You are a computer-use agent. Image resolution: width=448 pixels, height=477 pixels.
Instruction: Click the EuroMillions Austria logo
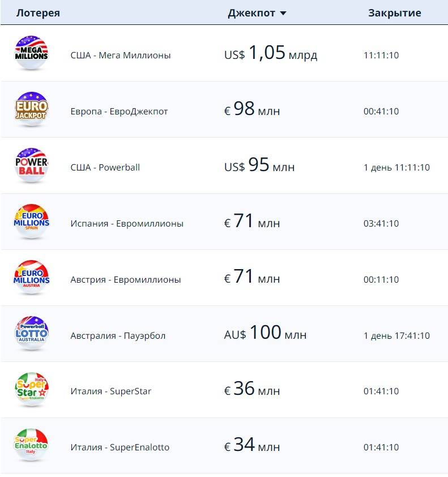(x=32, y=278)
